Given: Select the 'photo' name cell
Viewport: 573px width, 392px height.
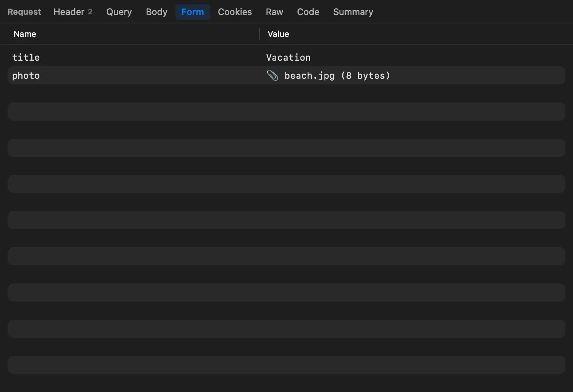Looking at the screenshot, I should [26, 76].
